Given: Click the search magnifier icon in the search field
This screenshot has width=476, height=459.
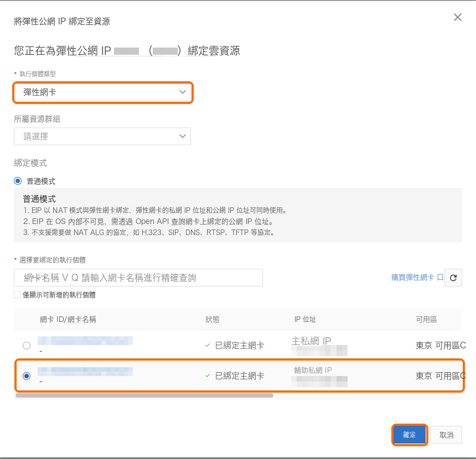Looking at the screenshot, I should [x=75, y=278].
